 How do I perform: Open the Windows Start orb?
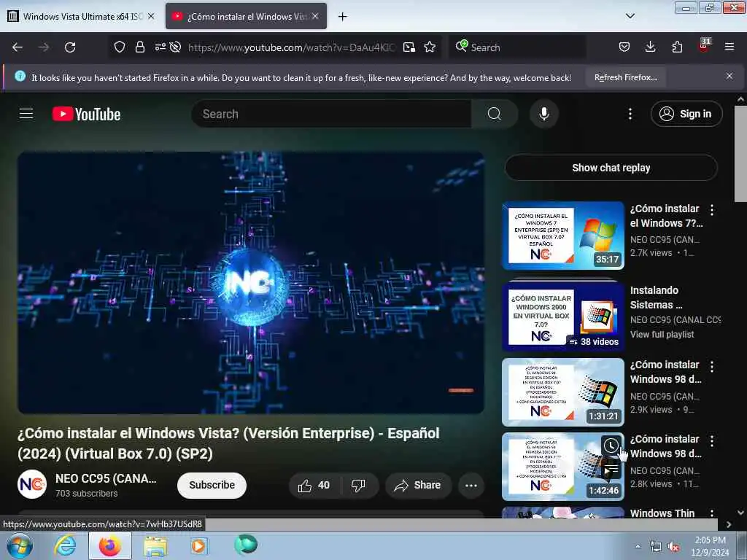coord(20,545)
